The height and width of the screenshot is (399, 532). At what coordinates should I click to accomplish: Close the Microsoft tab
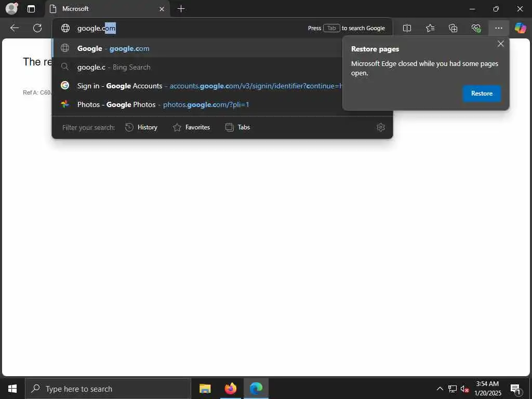coord(162,9)
